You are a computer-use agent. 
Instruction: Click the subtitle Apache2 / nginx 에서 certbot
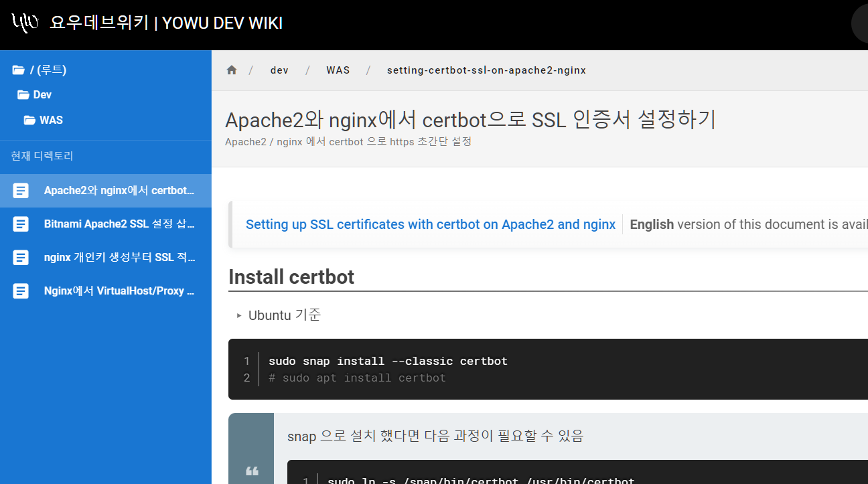(x=348, y=142)
